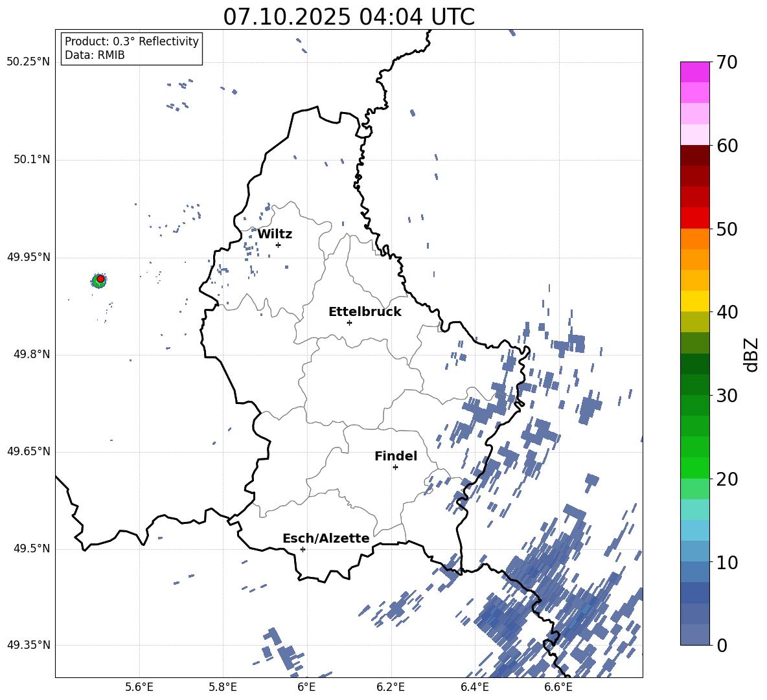The image size is (767, 700).
Task: Click the 20 colorbar tick label
Action: pyautogui.click(x=726, y=479)
